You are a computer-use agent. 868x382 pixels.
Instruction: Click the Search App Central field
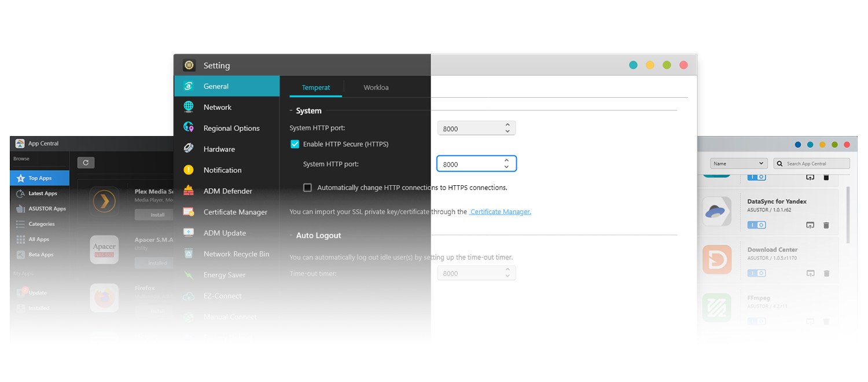(813, 163)
